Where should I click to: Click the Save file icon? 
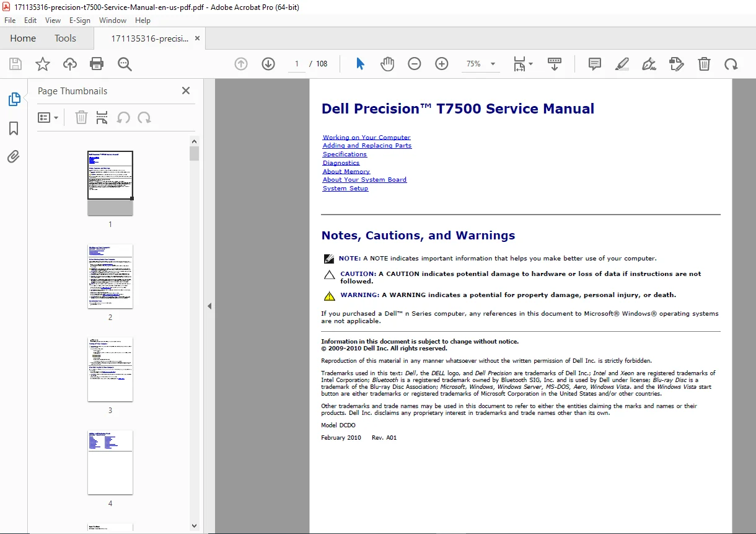click(15, 64)
